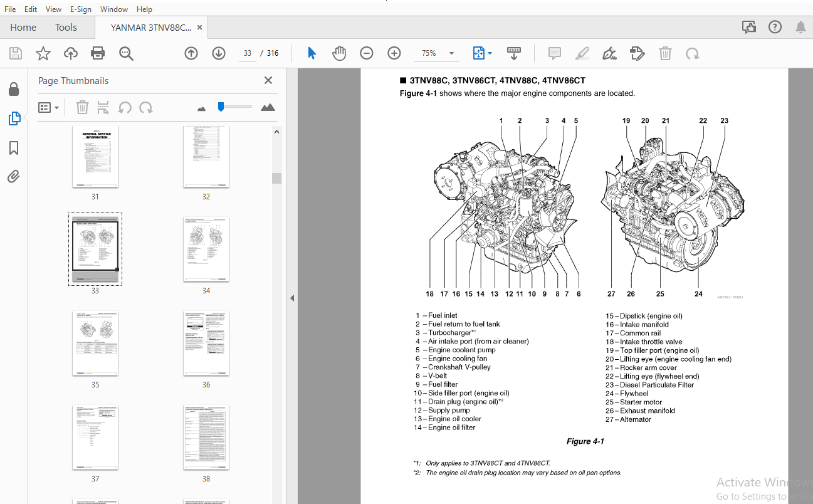Click the page number field
The image size is (813, 504).
pos(248,53)
